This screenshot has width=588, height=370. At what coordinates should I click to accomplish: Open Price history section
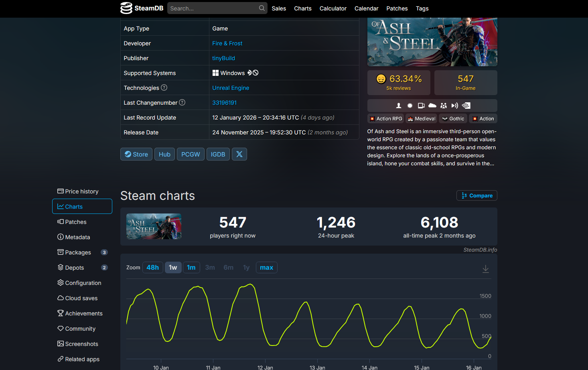[82, 191]
